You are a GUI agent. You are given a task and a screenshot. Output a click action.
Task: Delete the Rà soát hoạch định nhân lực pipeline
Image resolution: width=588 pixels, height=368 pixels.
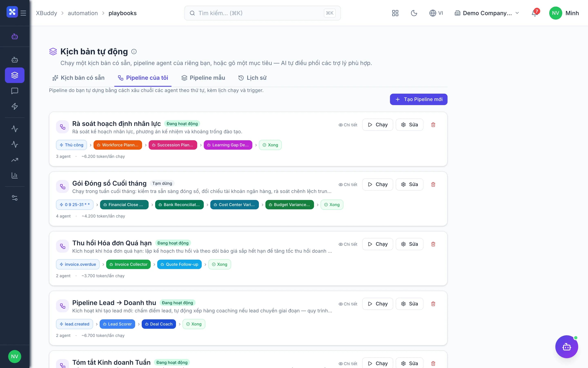coord(433,125)
